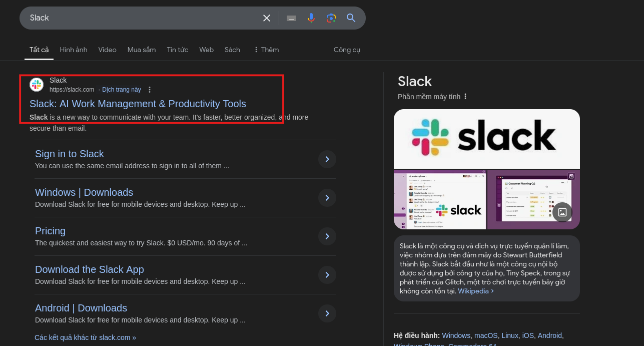
Task: Expand the Windows | Downloads chevron
Action: (x=327, y=198)
